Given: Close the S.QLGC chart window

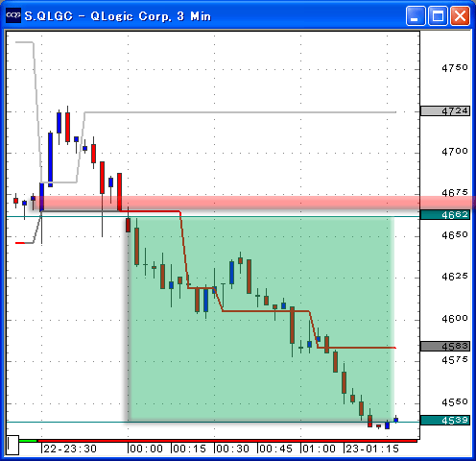Looking at the screenshot, I should tap(460, 15).
